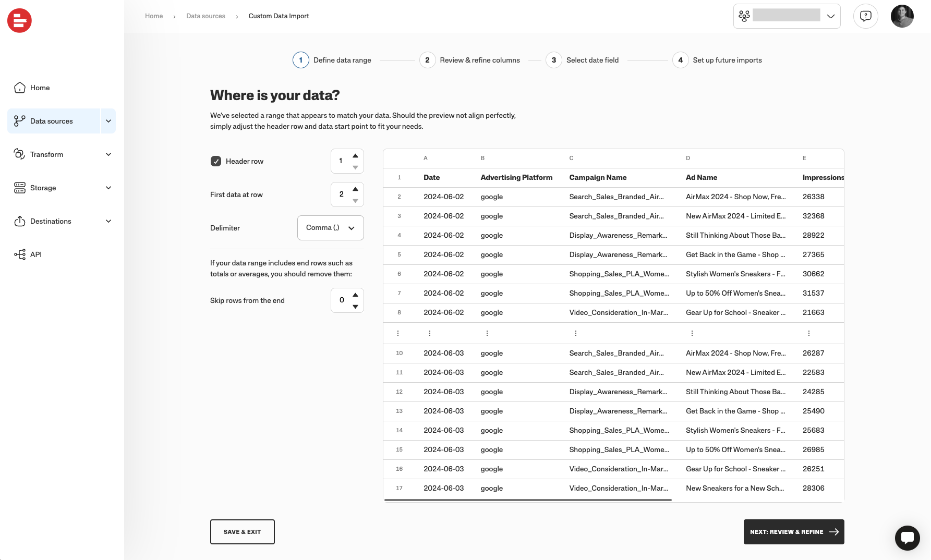The image size is (931, 560).
Task: Decrease First data at row value
Action: point(355,201)
